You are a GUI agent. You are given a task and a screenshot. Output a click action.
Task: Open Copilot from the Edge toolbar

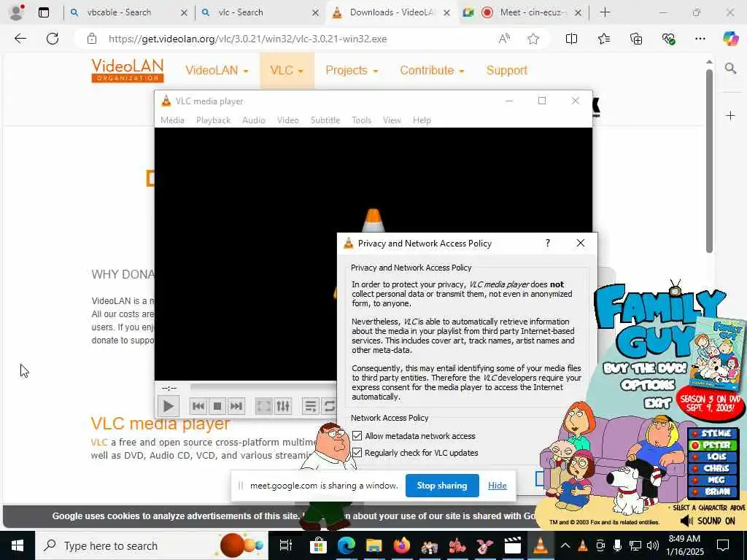pos(730,39)
